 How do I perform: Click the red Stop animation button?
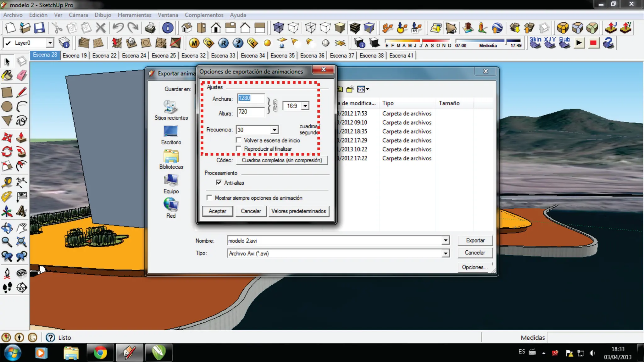[x=593, y=43]
